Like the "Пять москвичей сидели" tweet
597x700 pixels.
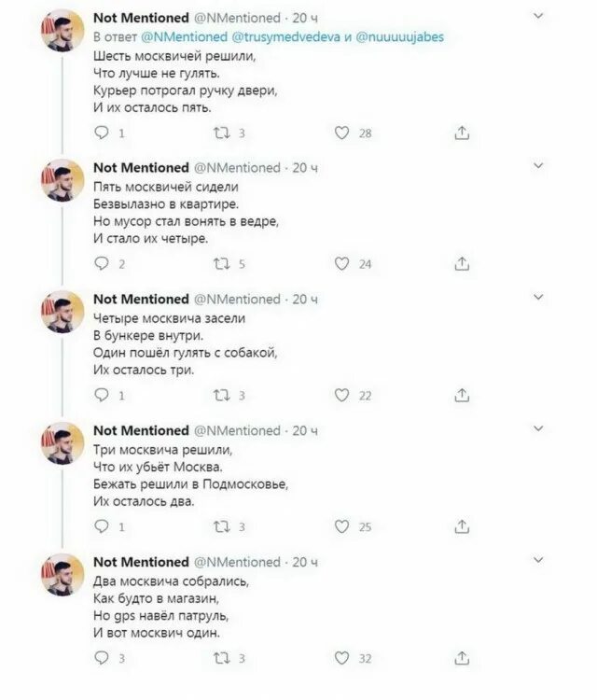tap(342, 264)
